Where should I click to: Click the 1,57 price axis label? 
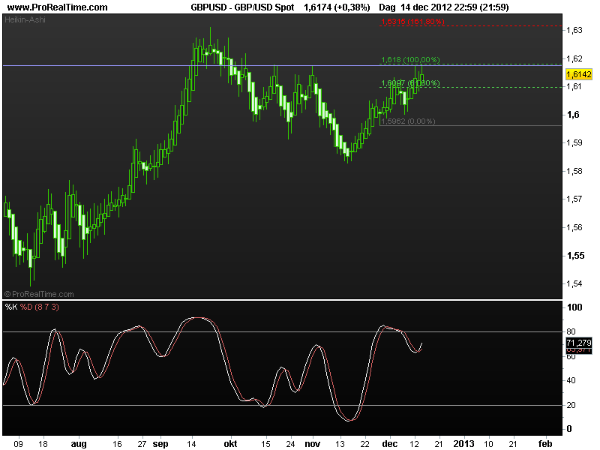(574, 199)
